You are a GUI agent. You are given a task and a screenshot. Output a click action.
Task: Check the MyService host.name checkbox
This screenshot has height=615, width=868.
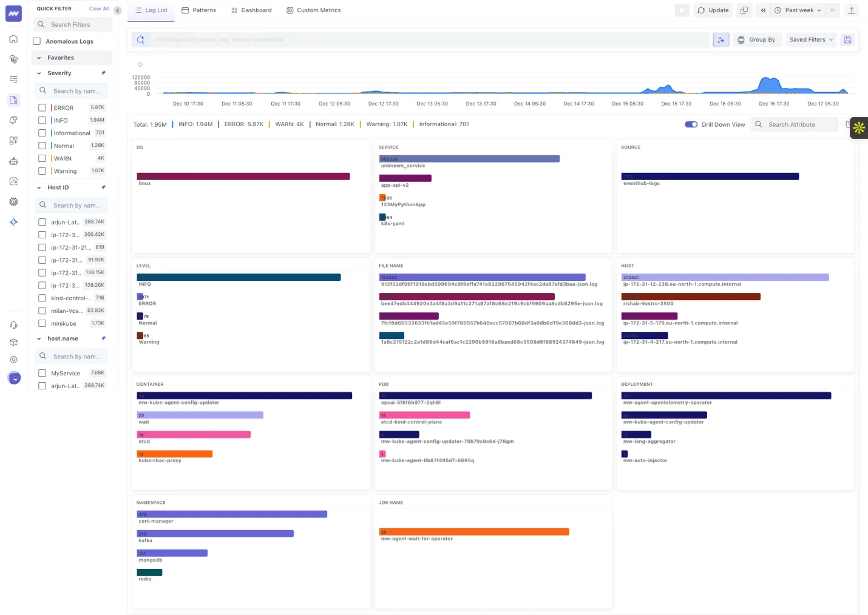pos(42,374)
